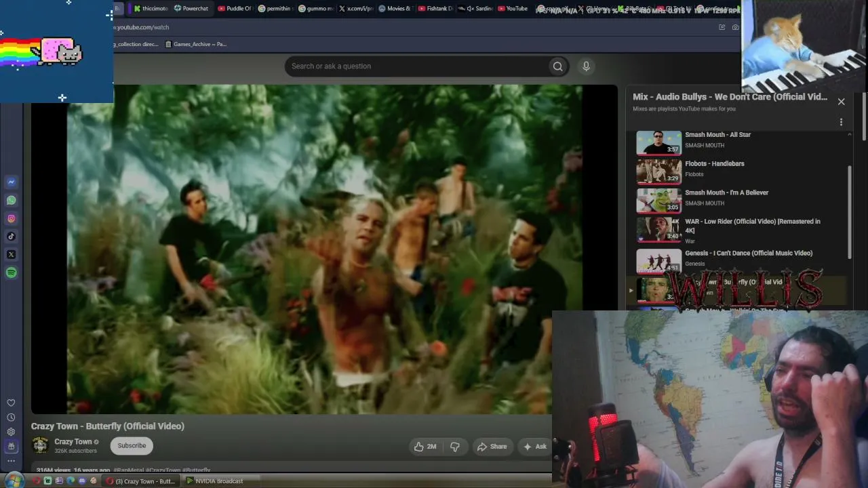Click the camera snapshot icon in address bar
The width and height of the screenshot is (868, 488).
[x=735, y=27]
